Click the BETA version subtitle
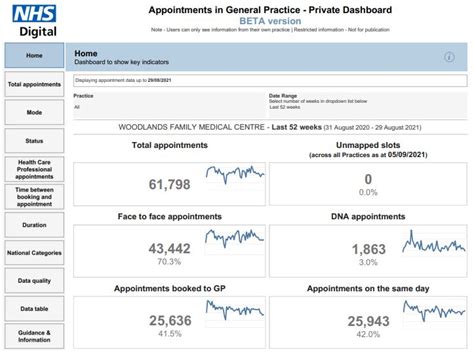This screenshot has height=360, width=474. (270, 21)
